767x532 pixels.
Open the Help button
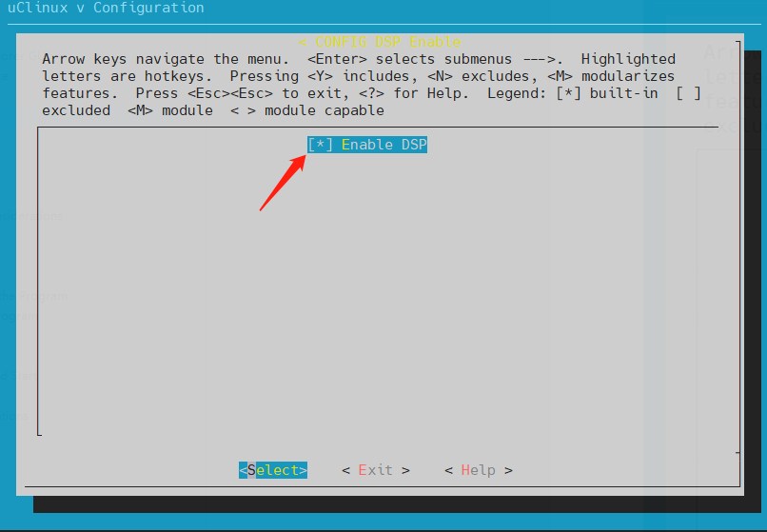[479, 470]
